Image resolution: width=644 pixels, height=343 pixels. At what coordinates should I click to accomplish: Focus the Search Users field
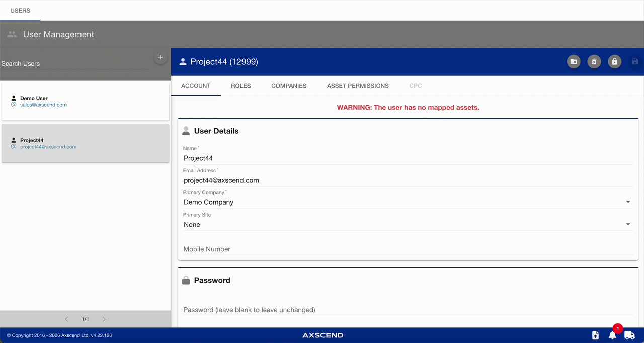(75, 64)
